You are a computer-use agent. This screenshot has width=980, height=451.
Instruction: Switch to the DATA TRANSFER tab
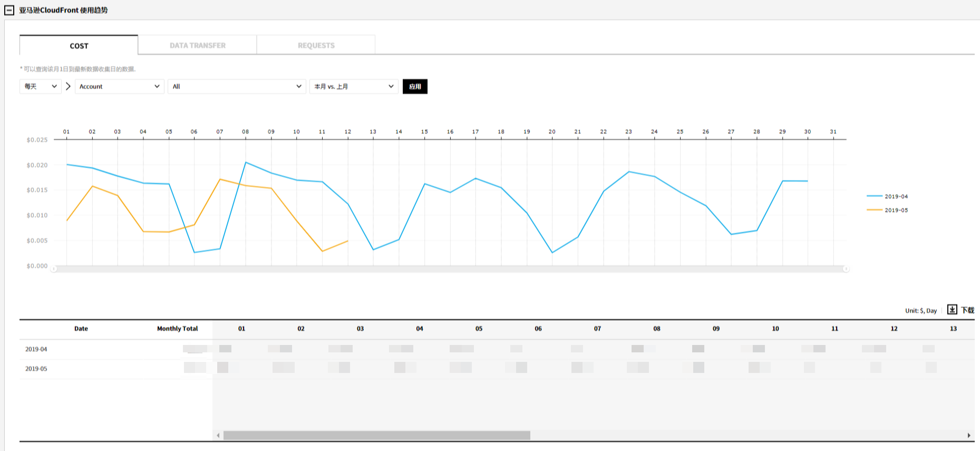pos(198,46)
